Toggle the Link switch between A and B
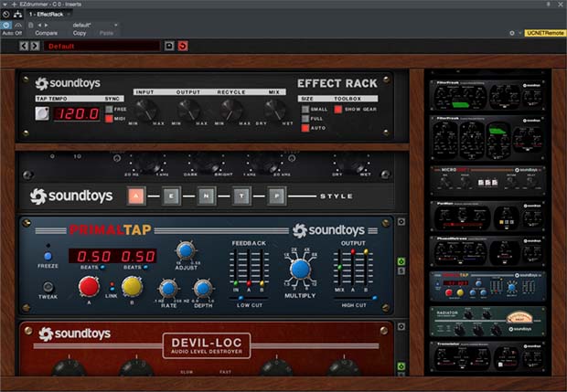Image resolution: width=567 pixels, height=392 pixels. (x=112, y=287)
